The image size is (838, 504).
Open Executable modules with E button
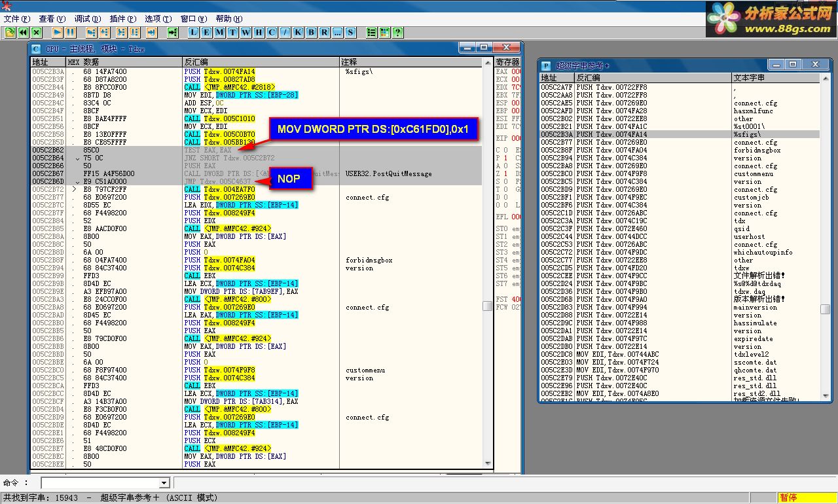[207, 32]
